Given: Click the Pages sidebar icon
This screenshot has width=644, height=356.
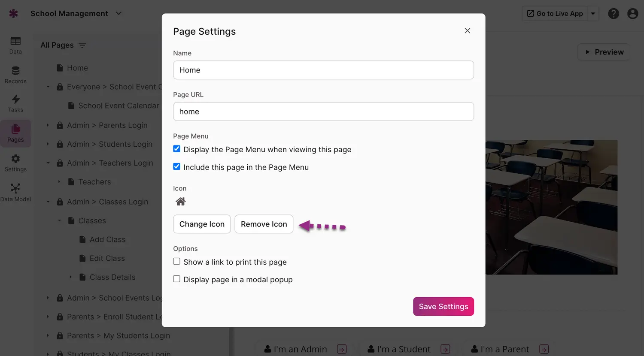Looking at the screenshot, I should coord(15,132).
